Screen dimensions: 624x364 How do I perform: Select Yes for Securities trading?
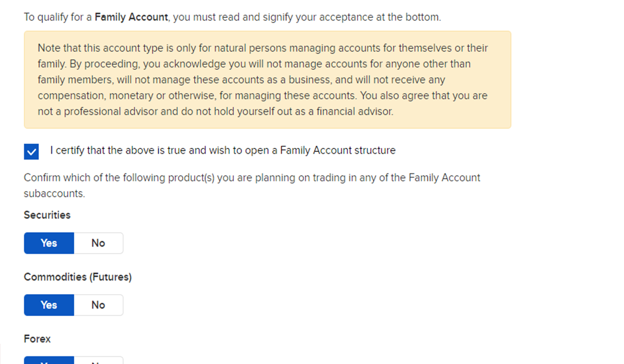pyautogui.click(x=49, y=243)
